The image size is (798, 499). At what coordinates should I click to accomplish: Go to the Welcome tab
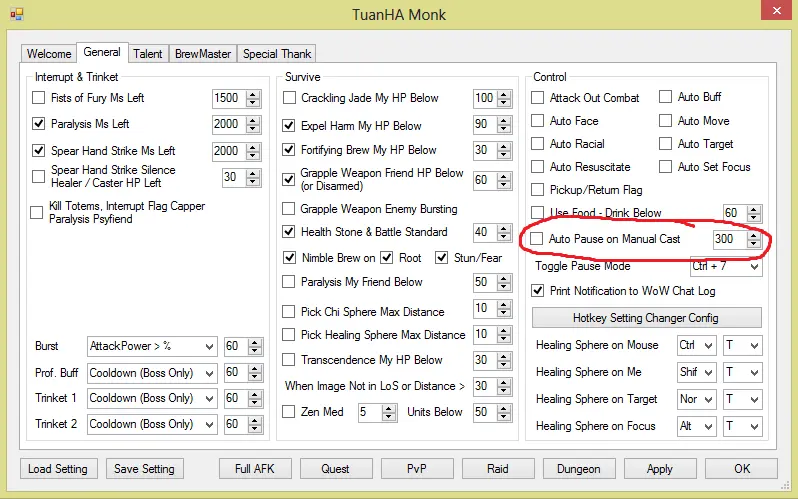[49, 54]
